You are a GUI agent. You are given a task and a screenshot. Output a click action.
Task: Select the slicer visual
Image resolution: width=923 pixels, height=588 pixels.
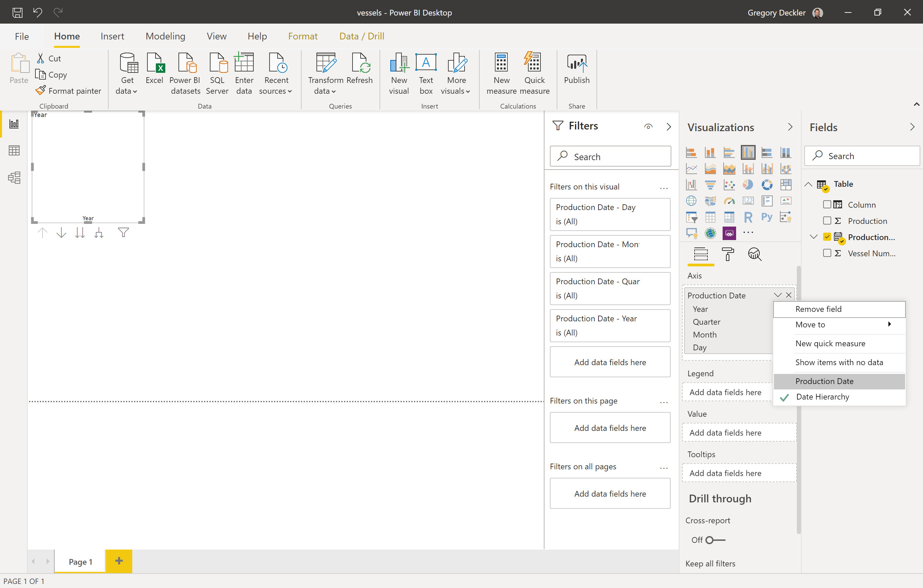coord(691,217)
